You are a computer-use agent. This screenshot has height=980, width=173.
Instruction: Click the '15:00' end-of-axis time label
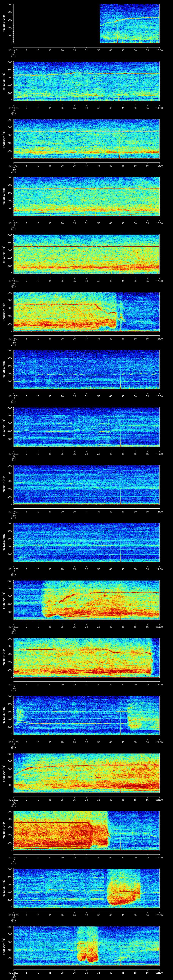tap(160, 339)
